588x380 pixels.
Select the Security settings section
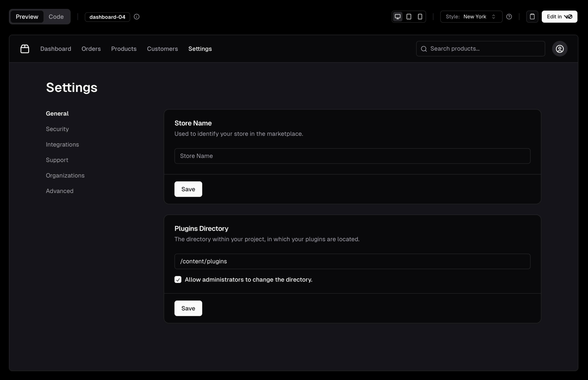coord(57,129)
